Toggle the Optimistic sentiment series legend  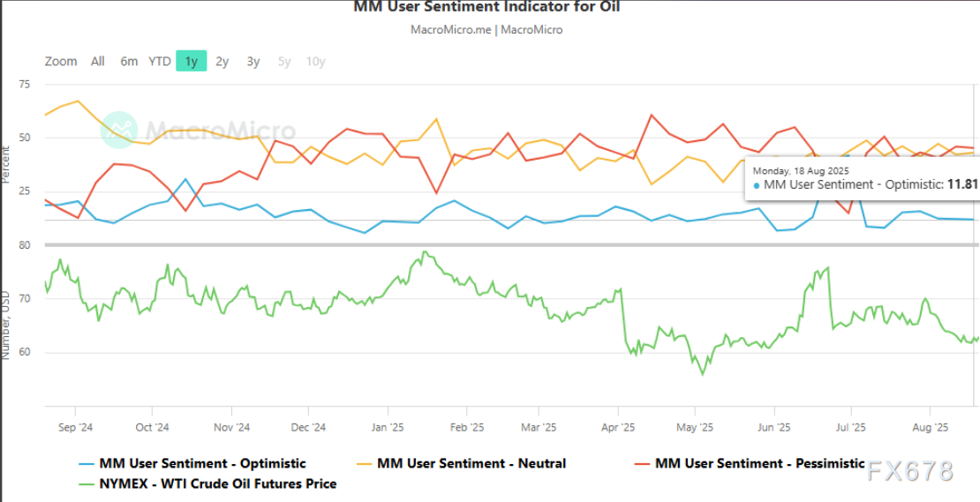(x=202, y=462)
